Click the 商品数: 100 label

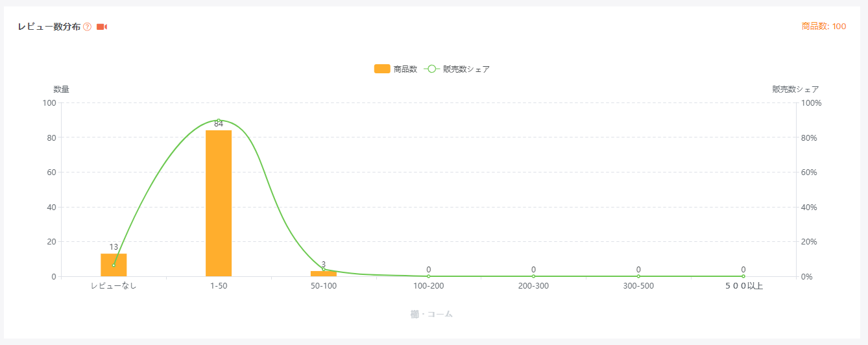point(823,27)
